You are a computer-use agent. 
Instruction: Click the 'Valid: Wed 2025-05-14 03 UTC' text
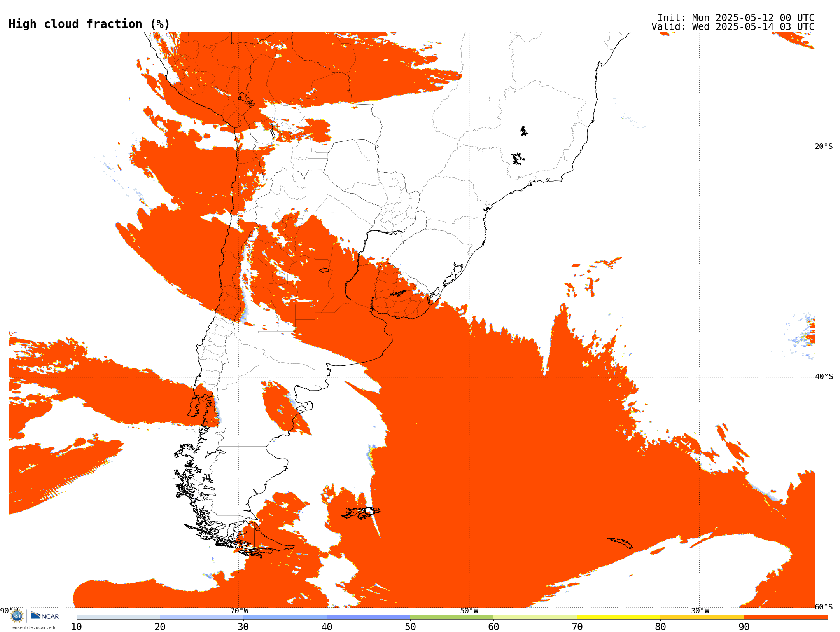coord(733,27)
